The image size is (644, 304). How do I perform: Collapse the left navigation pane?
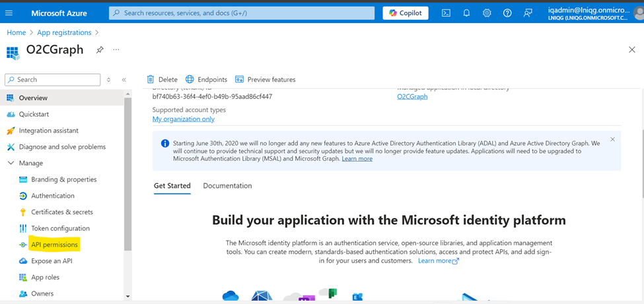124,80
